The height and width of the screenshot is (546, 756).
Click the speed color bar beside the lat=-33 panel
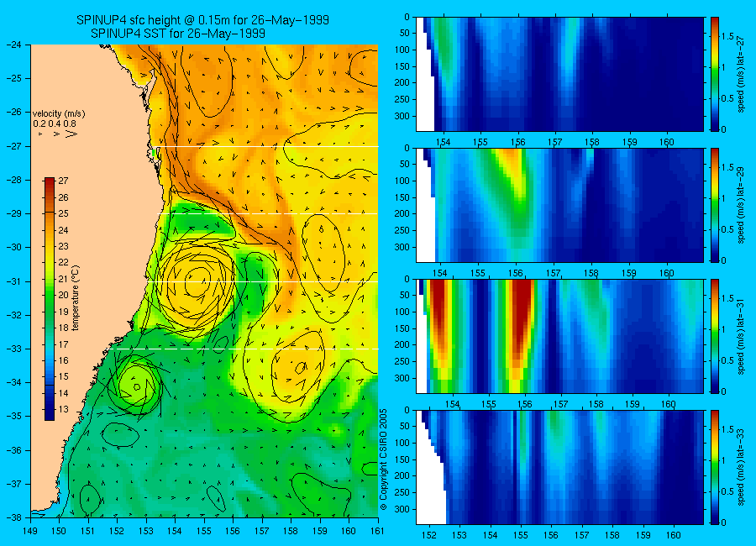click(715, 467)
